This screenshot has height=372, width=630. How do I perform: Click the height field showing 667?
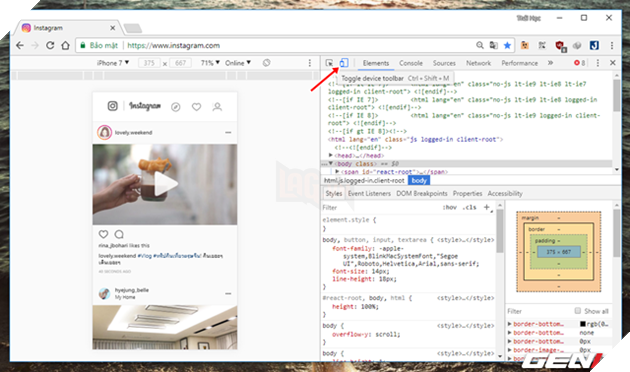click(180, 63)
